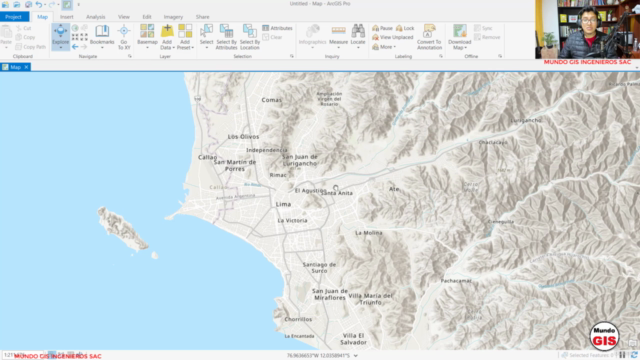The image size is (640, 360).
Task: Click the island in the ocean
Action: [122, 229]
